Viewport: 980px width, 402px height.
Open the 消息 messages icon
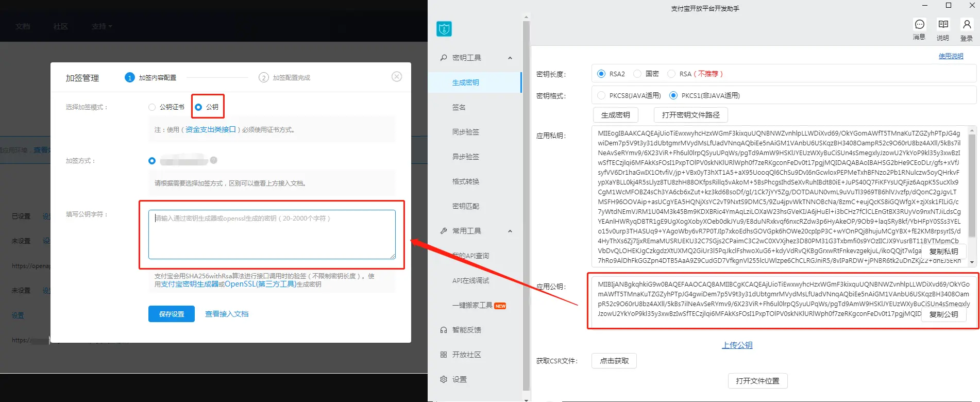click(919, 25)
